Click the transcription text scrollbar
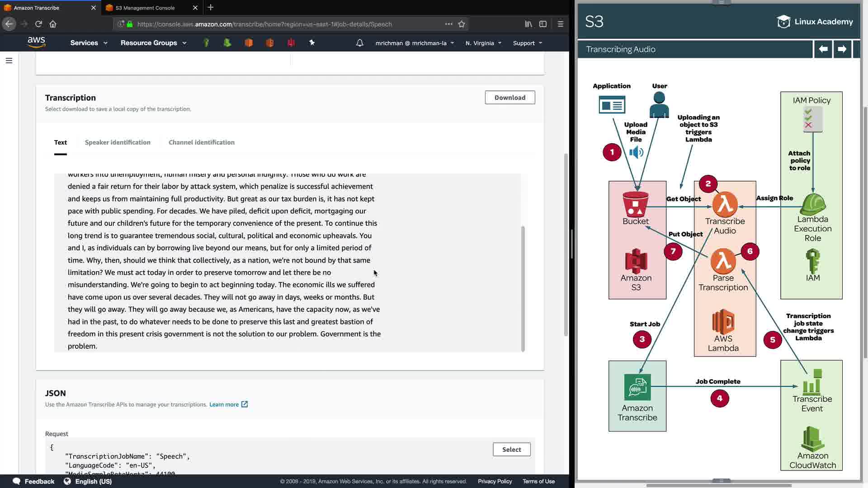The height and width of the screenshot is (488, 868). [x=523, y=288]
